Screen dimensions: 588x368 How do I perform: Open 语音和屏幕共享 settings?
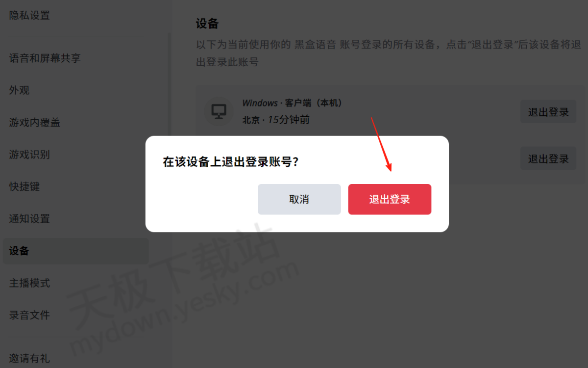pos(45,58)
